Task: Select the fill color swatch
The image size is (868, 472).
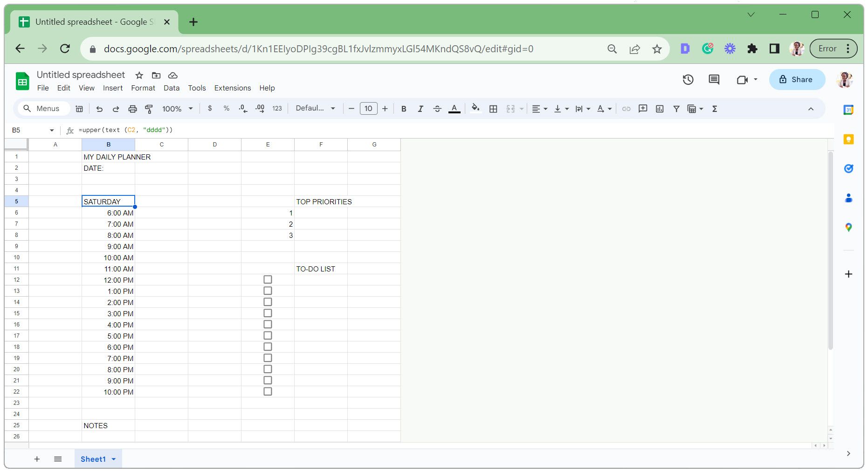Action: [x=475, y=109]
